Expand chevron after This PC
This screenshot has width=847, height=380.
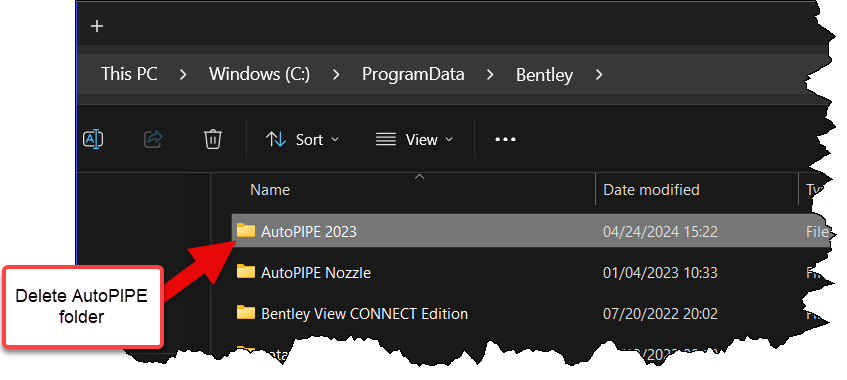(183, 75)
